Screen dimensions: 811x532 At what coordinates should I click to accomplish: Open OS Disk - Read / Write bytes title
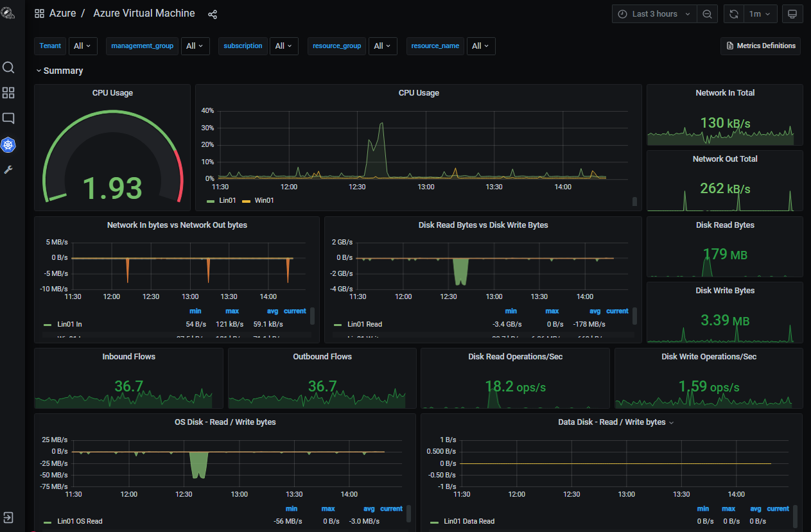point(225,422)
